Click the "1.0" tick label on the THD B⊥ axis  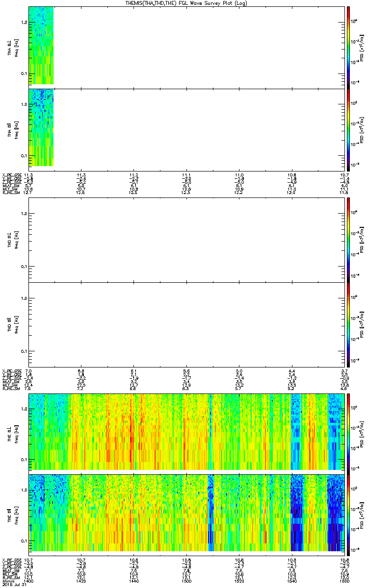point(24,214)
